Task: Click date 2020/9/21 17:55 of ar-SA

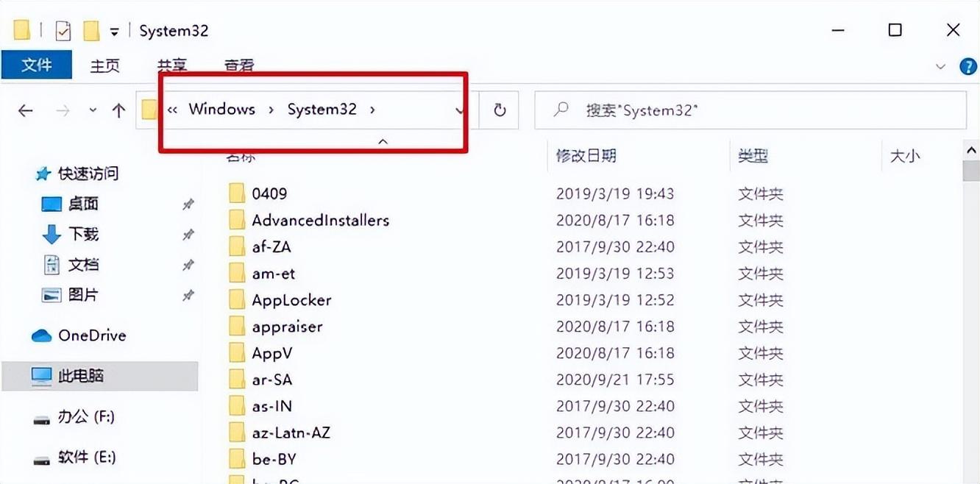Action: 615,380
